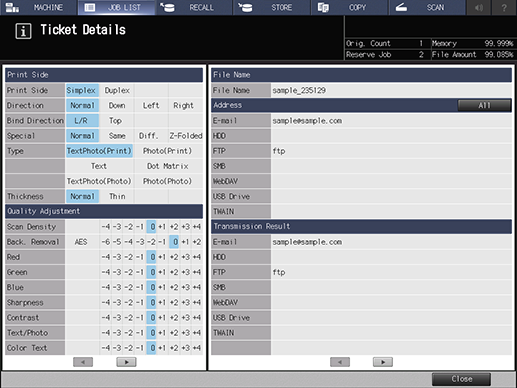Set Scan Density to +2

coord(174,227)
